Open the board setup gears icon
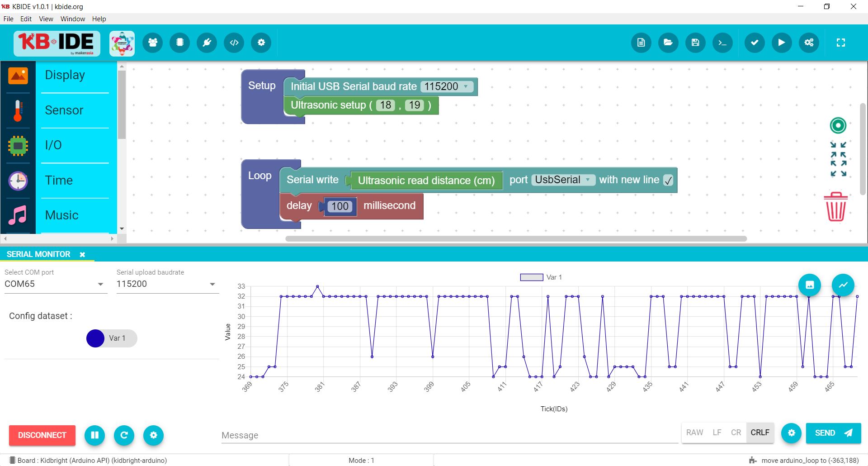 click(809, 43)
